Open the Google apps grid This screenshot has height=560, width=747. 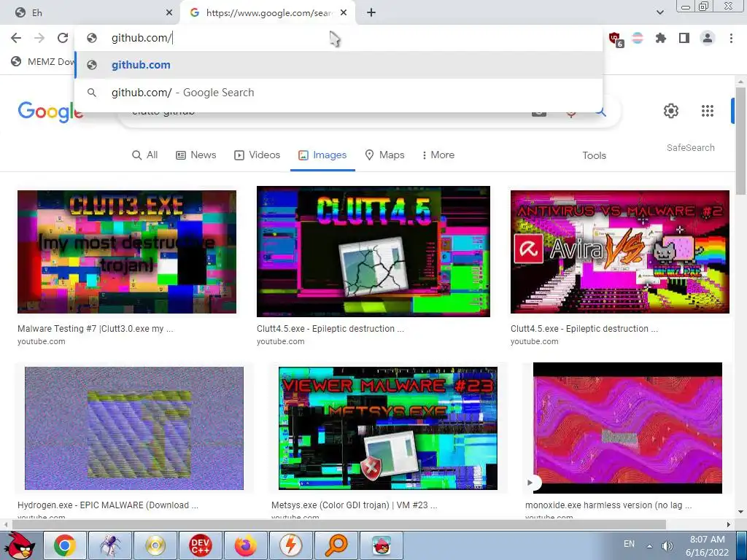tap(708, 111)
